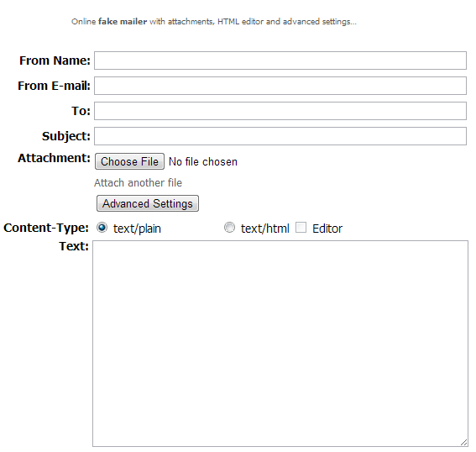The image size is (476, 452).
Task: Click the Content-Type label
Action: click(46, 228)
